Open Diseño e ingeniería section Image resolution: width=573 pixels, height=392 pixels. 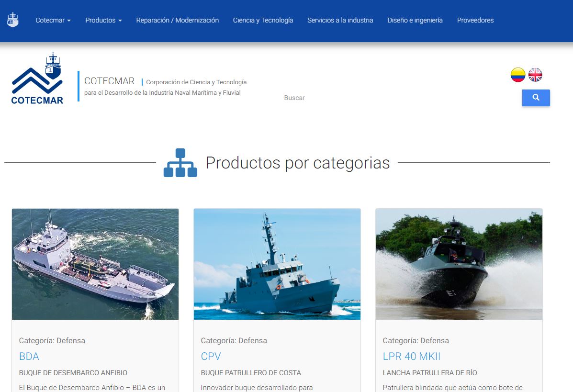click(415, 20)
